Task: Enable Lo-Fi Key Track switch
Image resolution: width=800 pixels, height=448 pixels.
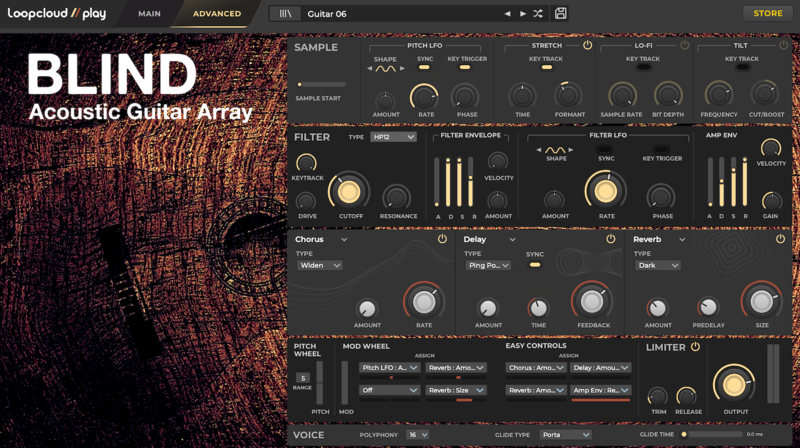Action: tap(642, 68)
